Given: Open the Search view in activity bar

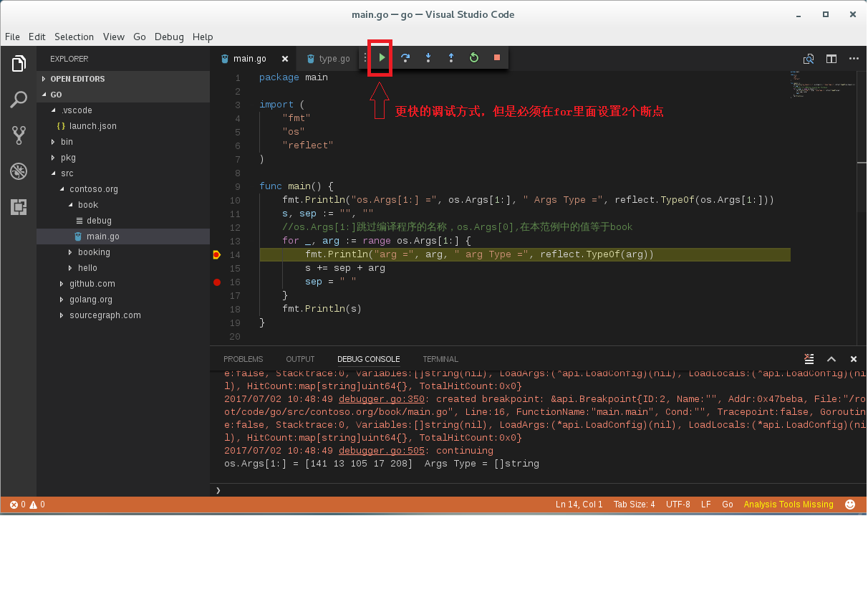Looking at the screenshot, I should 19,100.
